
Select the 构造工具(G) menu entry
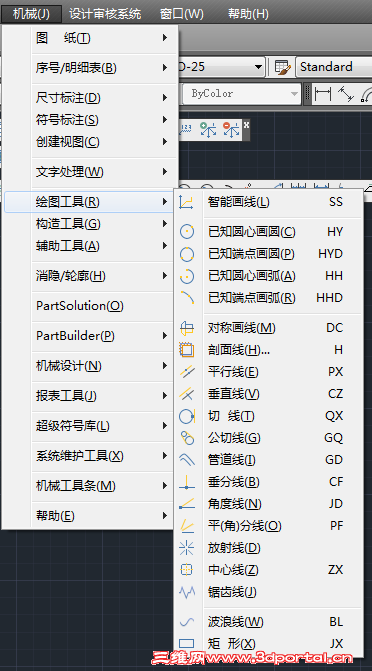tap(89, 224)
